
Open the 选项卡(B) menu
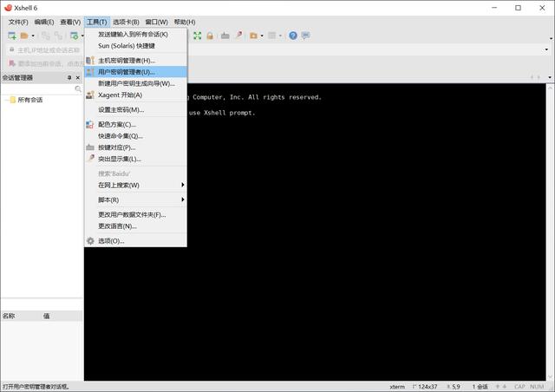click(x=126, y=22)
